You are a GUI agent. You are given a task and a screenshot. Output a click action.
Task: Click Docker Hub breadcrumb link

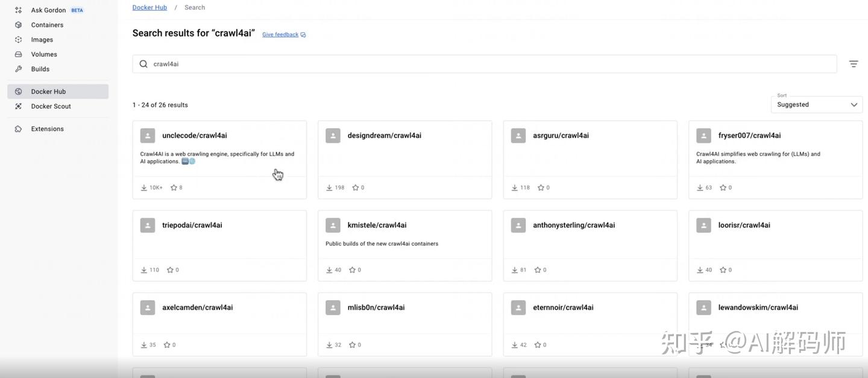pyautogui.click(x=149, y=7)
